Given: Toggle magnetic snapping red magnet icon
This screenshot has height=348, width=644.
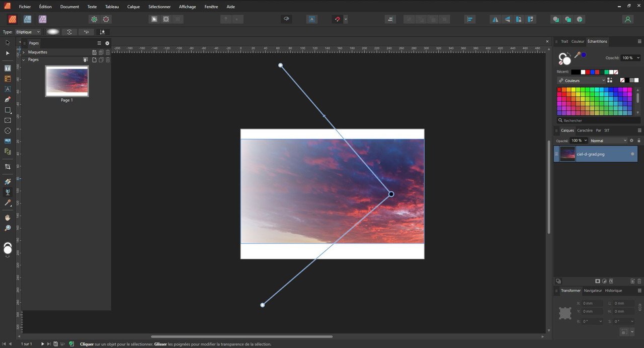Looking at the screenshot, I should pyautogui.click(x=338, y=19).
